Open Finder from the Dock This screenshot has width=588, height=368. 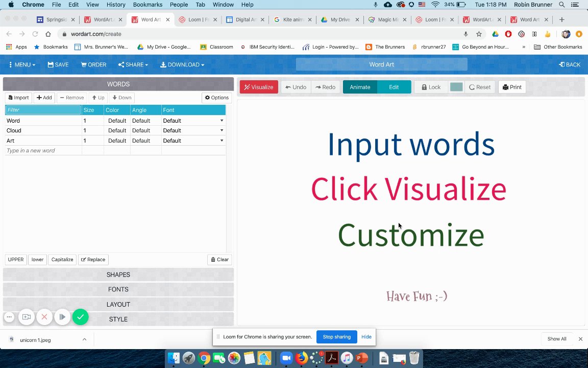click(x=174, y=358)
